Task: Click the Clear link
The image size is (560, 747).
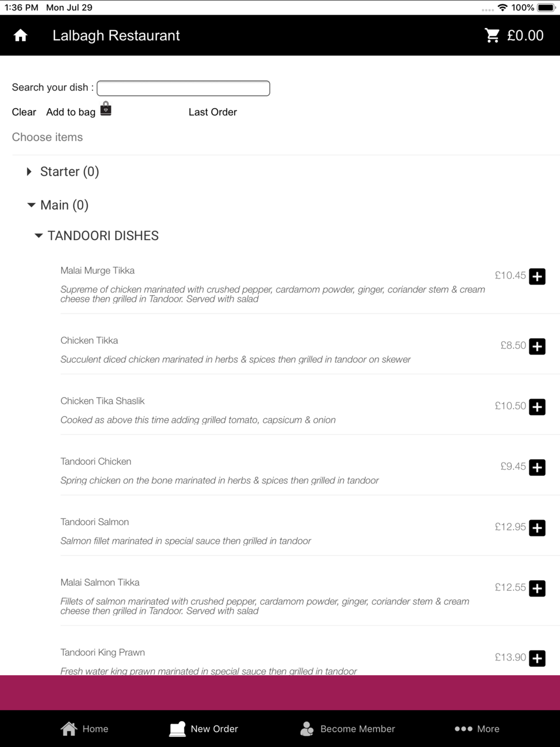Action: (24, 112)
